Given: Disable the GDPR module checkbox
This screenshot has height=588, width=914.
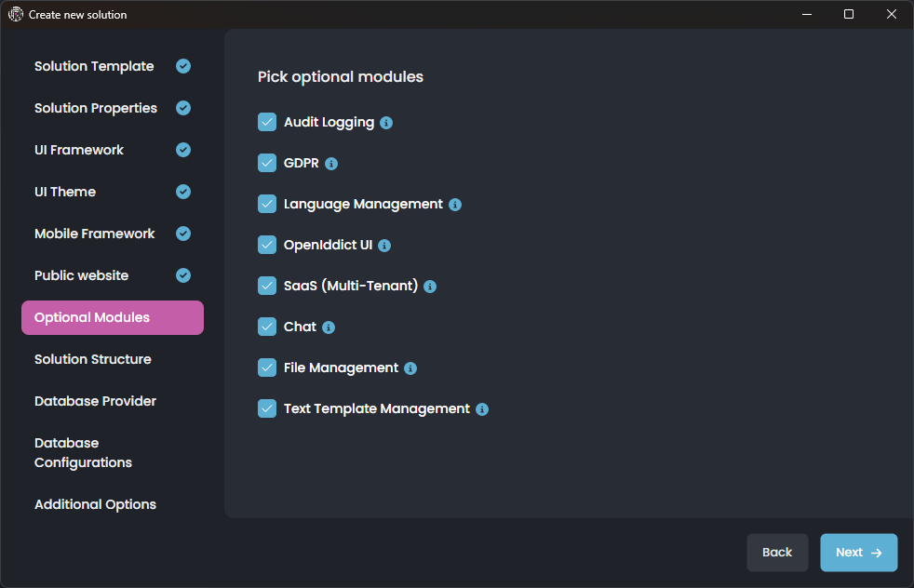Looking at the screenshot, I should tap(267, 163).
